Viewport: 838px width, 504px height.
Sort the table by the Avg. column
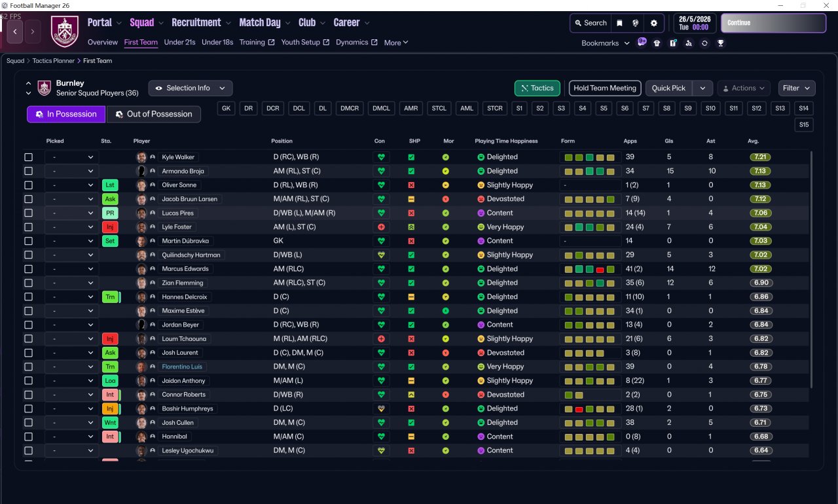coord(754,141)
